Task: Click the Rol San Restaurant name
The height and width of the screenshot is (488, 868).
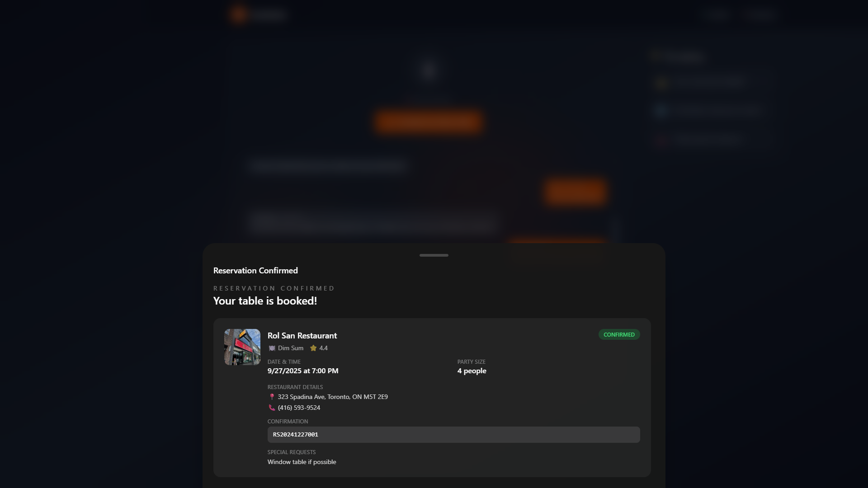Action: click(302, 336)
